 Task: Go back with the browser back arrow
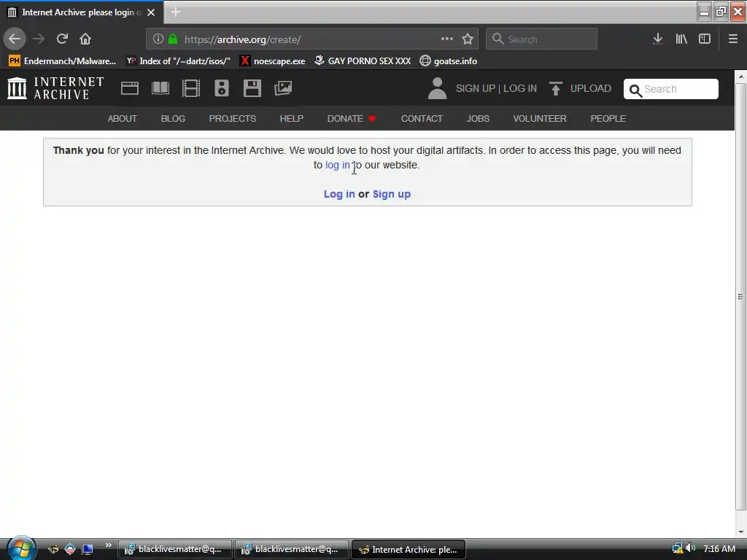coord(15,39)
